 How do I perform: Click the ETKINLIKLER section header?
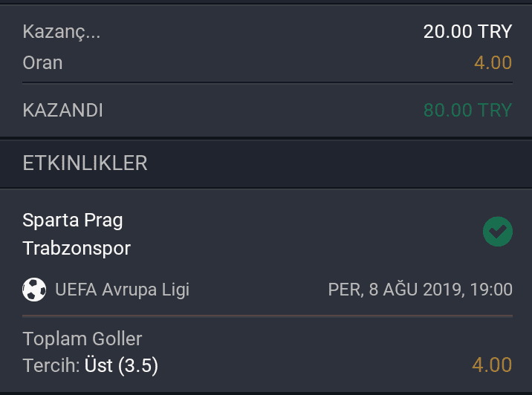85,163
